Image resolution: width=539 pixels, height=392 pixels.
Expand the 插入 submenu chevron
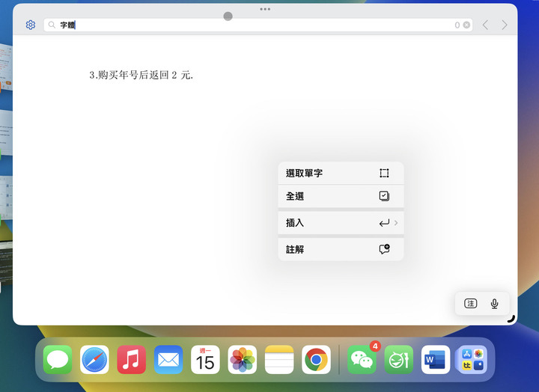[396, 223]
